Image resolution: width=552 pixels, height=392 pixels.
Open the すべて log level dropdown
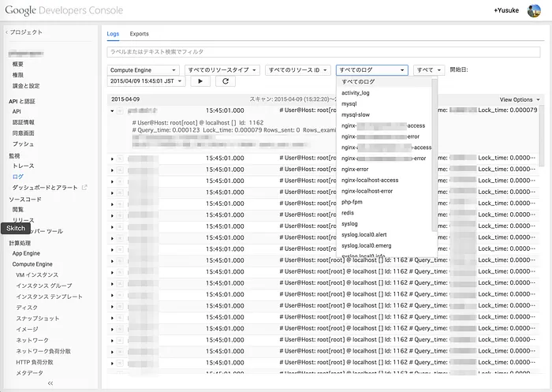(429, 70)
